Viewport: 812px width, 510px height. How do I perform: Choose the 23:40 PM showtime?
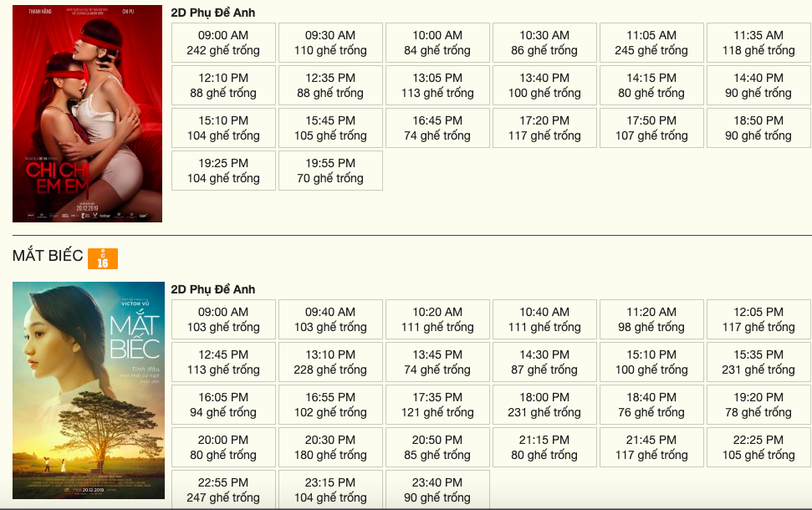pyautogui.click(x=437, y=490)
